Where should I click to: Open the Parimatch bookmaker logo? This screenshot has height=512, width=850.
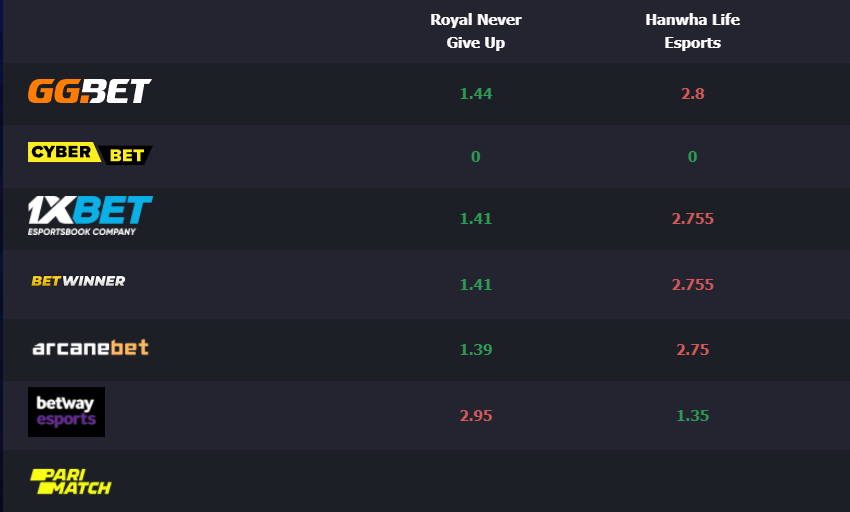click(x=70, y=482)
